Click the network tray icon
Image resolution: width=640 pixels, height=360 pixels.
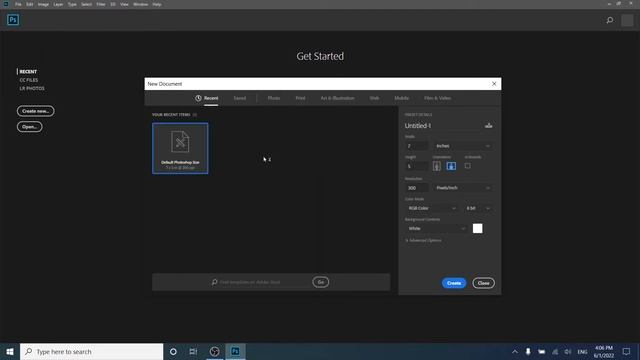(555, 351)
